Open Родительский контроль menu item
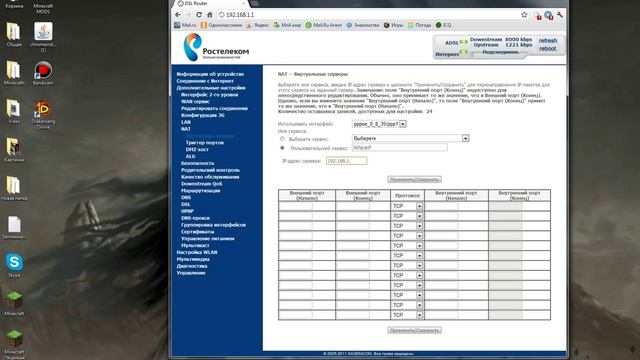 point(210,170)
